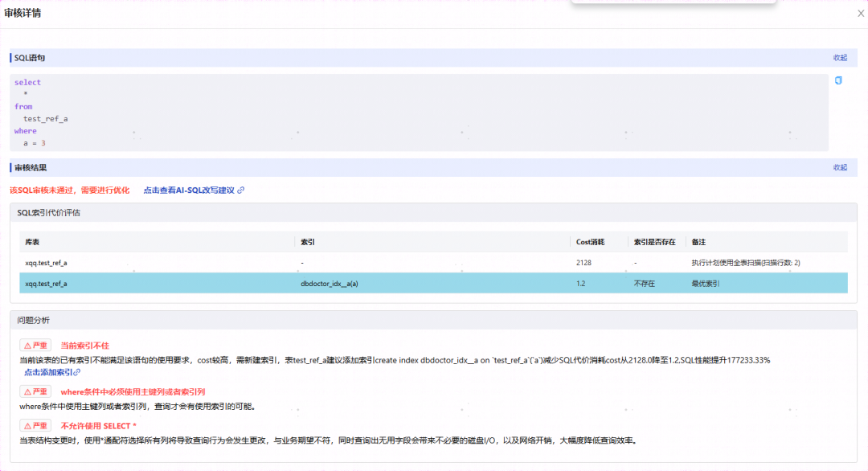Copy the SQL statement with the copy icon
This screenshot has height=471, width=868.
click(x=838, y=81)
